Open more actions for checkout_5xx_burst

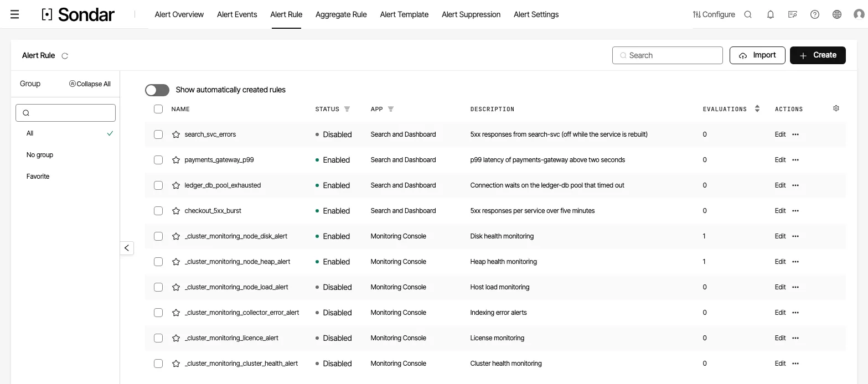795,211
